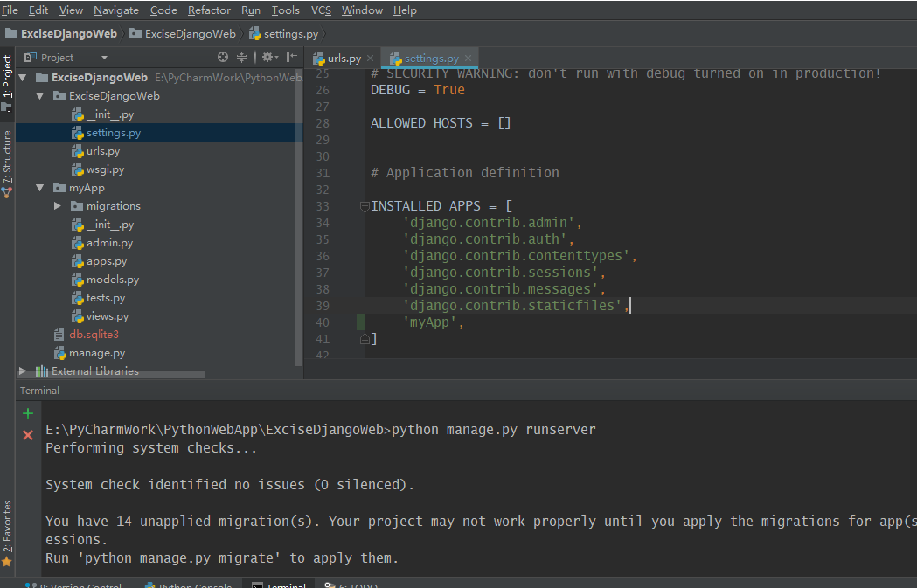
Task: Close the settings.py editor tab
Action: [x=468, y=59]
